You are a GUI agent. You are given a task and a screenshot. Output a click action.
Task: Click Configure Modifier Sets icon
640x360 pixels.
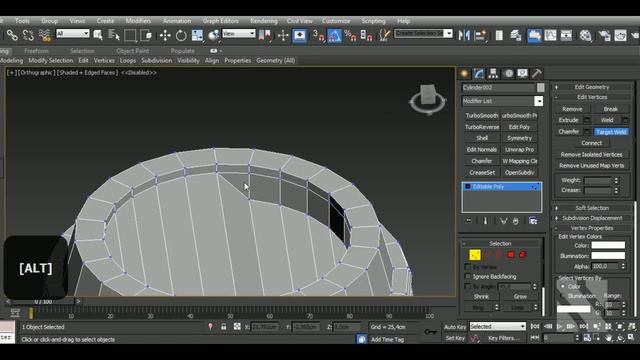[x=533, y=221]
